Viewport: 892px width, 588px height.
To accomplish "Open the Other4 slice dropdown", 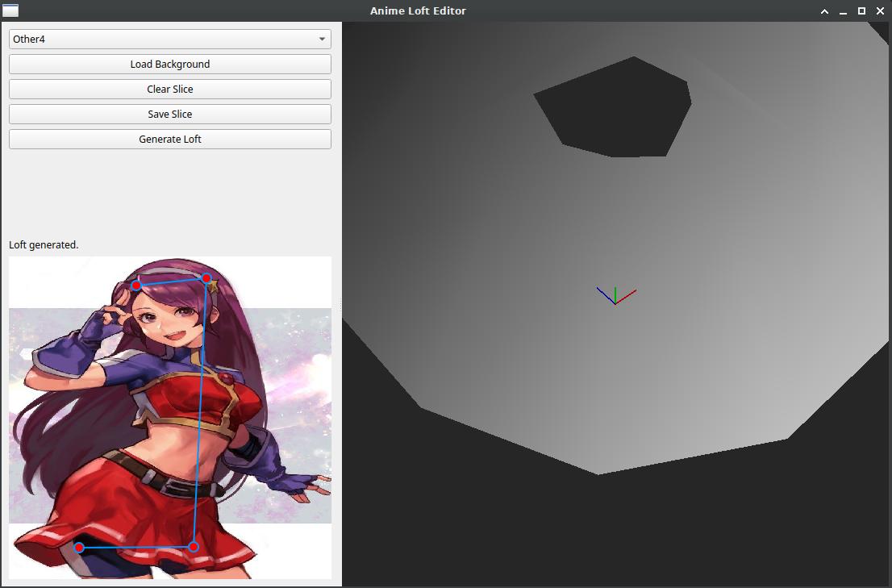I will [x=169, y=40].
